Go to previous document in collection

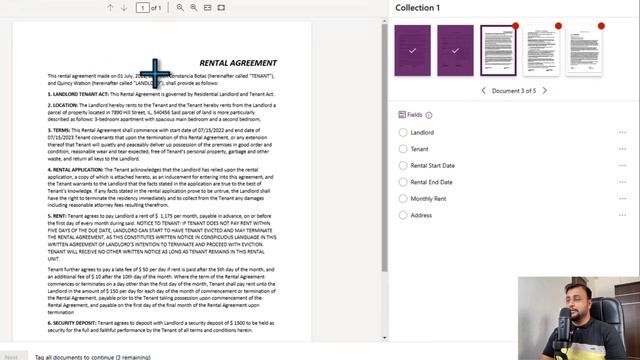coord(484,91)
